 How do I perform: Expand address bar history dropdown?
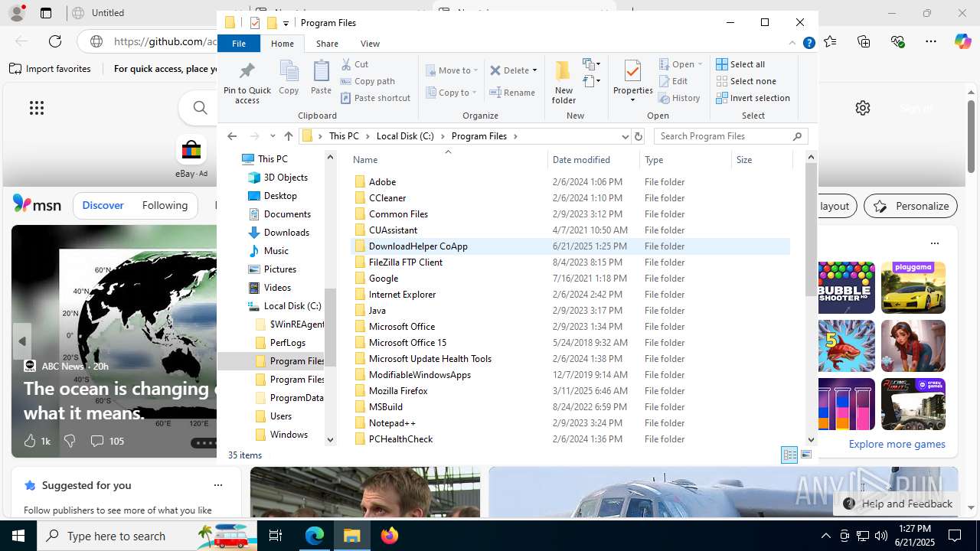click(625, 136)
